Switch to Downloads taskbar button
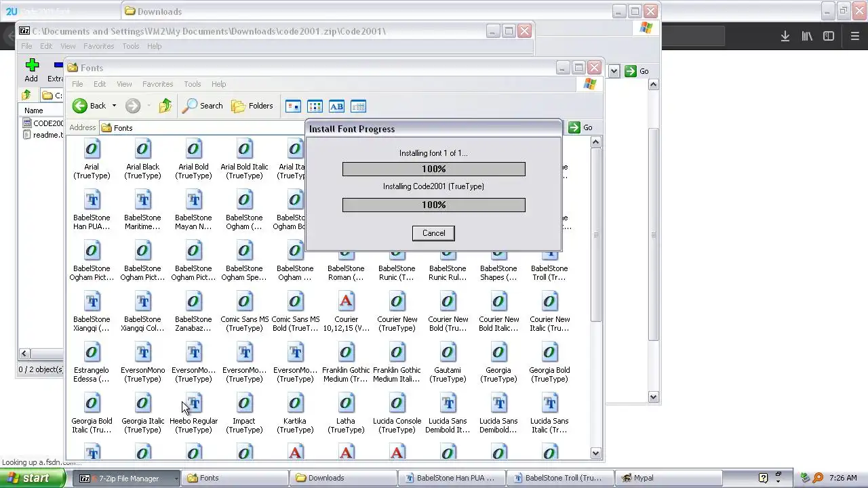 tap(342, 478)
